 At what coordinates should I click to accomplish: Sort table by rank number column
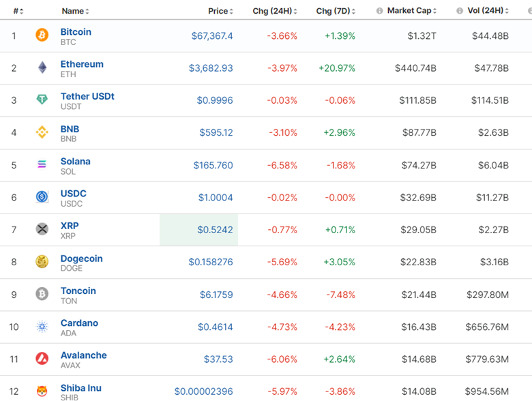point(18,11)
